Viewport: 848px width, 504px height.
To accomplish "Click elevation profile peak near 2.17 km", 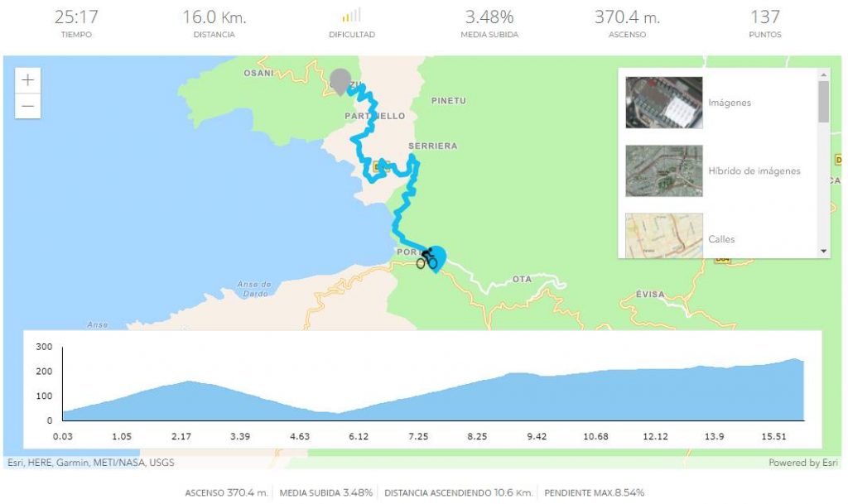I will click(188, 382).
